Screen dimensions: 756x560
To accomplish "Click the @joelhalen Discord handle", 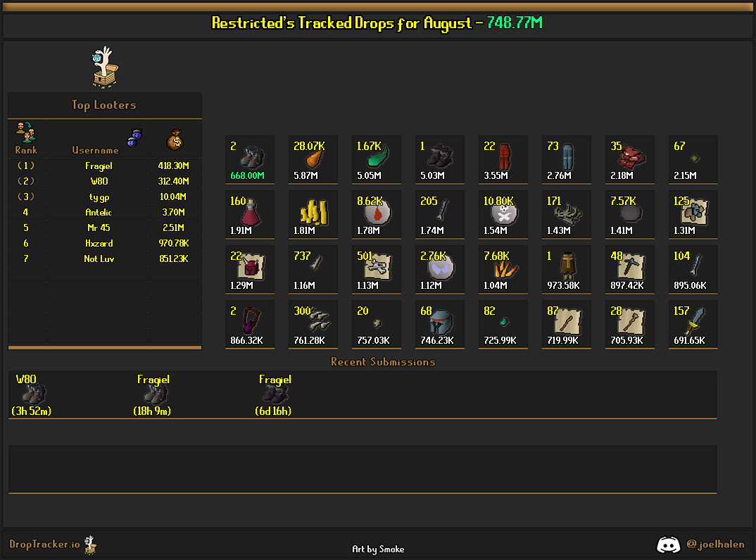I will point(715,545).
